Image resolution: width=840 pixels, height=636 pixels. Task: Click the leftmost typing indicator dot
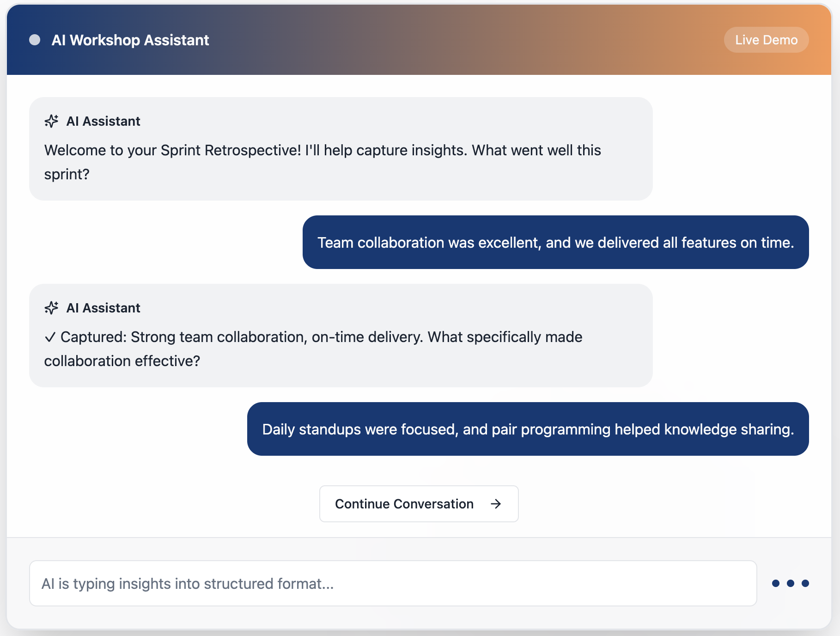point(775,583)
